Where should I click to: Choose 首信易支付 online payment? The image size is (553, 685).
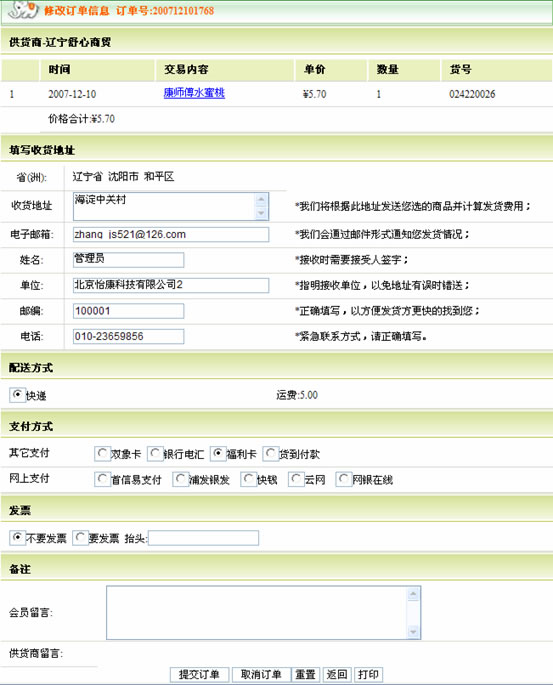coord(102,479)
